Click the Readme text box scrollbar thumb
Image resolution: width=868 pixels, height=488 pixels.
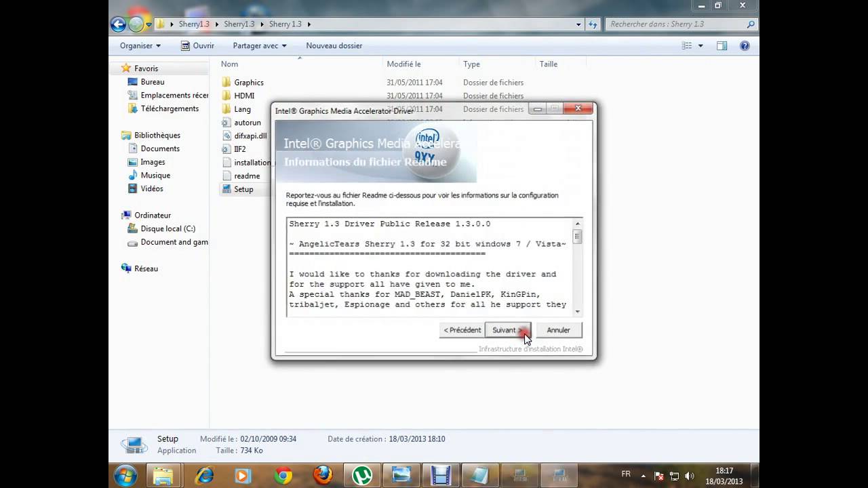(x=578, y=237)
